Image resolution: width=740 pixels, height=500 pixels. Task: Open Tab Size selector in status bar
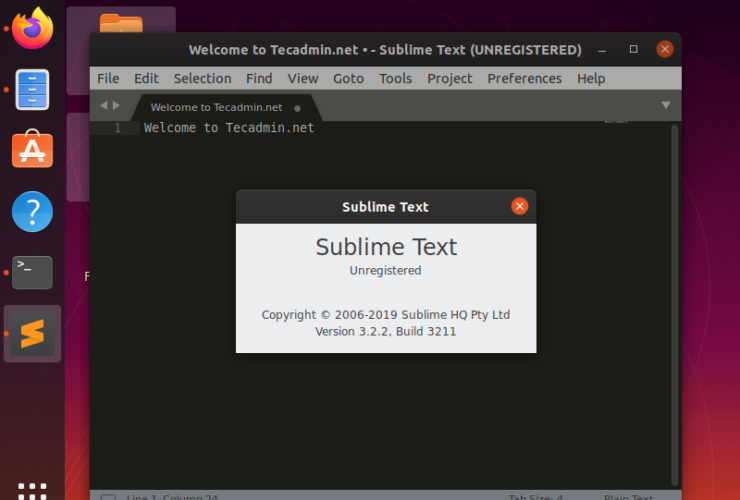click(x=536, y=496)
